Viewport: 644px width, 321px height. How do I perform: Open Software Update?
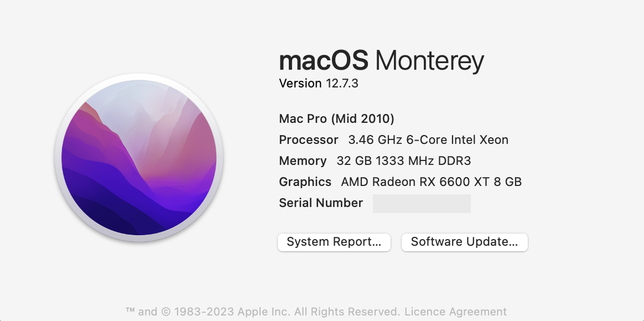pos(464,242)
